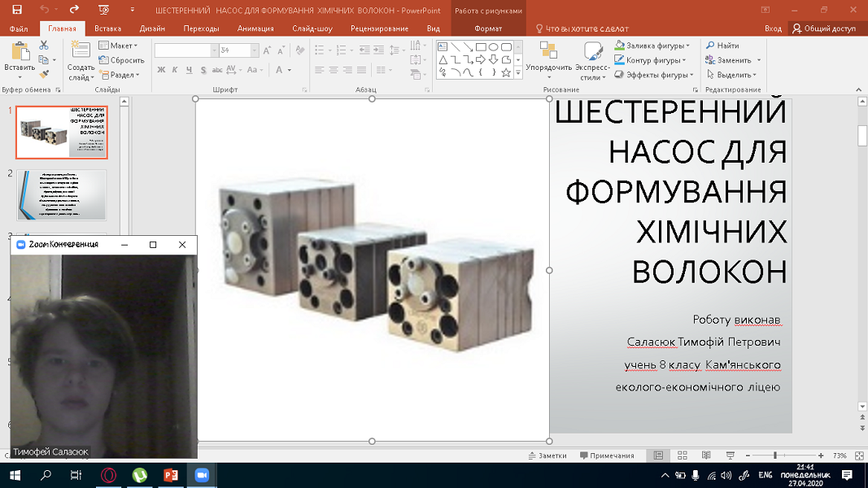This screenshot has width=868, height=488.
Task: Open the Файл menu tab
Action: 18,28
